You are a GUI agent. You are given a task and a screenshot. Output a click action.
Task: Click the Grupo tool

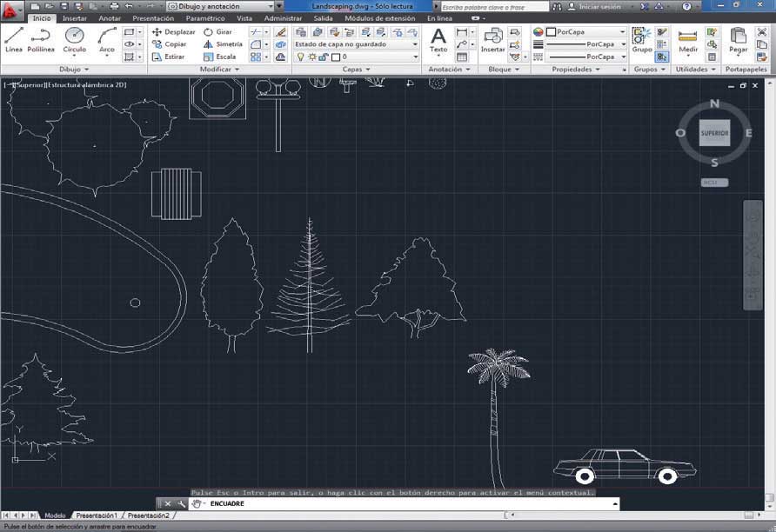click(642, 40)
